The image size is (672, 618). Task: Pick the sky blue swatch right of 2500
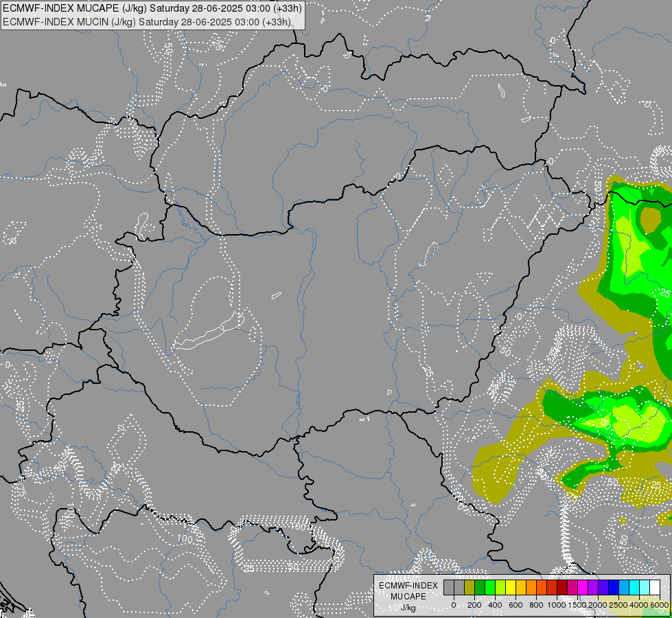click(625, 588)
